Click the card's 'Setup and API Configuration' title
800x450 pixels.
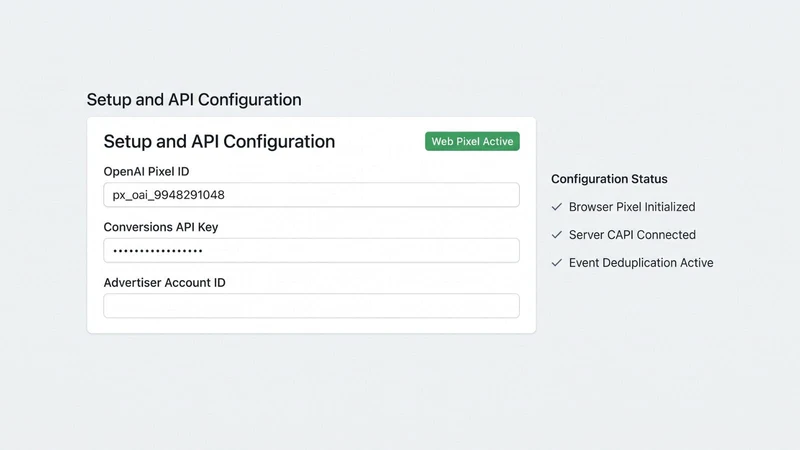pos(219,141)
